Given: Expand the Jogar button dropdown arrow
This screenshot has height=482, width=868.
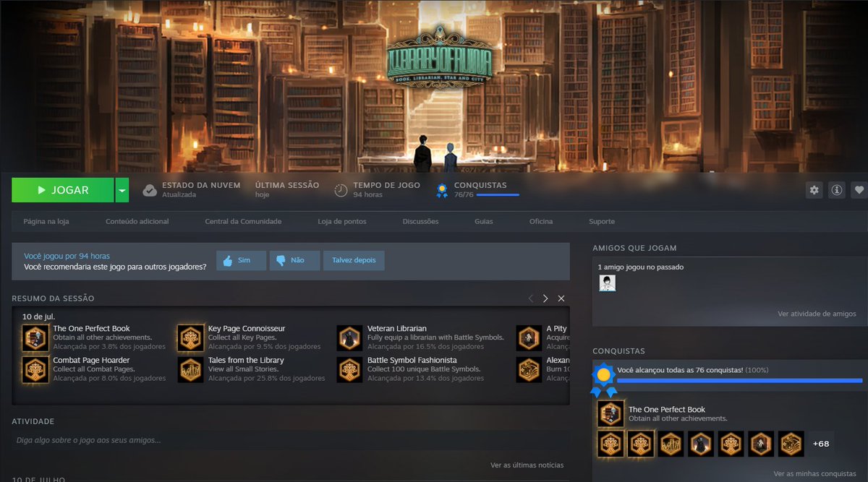Looking at the screenshot, I should (122, 190).
